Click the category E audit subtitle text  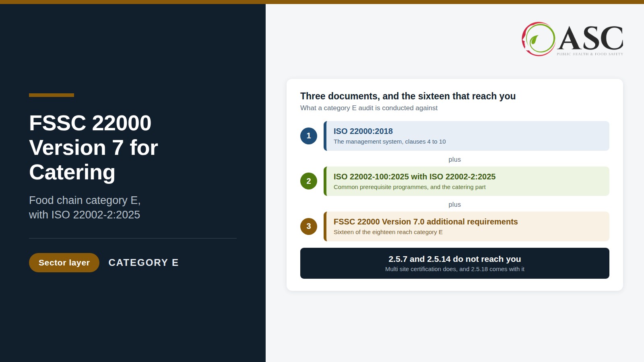click(369, 108)
